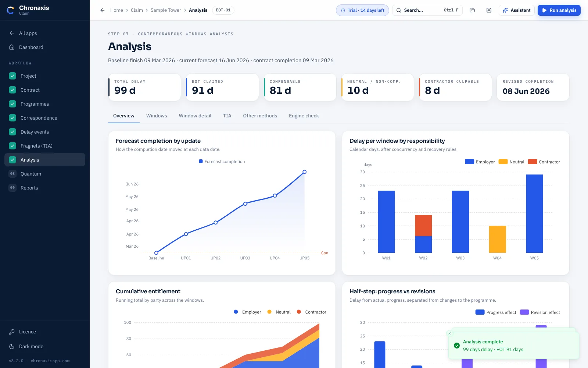Toggle Dark mode
This screenshot has width=588, height=368.
pos(45,347)
